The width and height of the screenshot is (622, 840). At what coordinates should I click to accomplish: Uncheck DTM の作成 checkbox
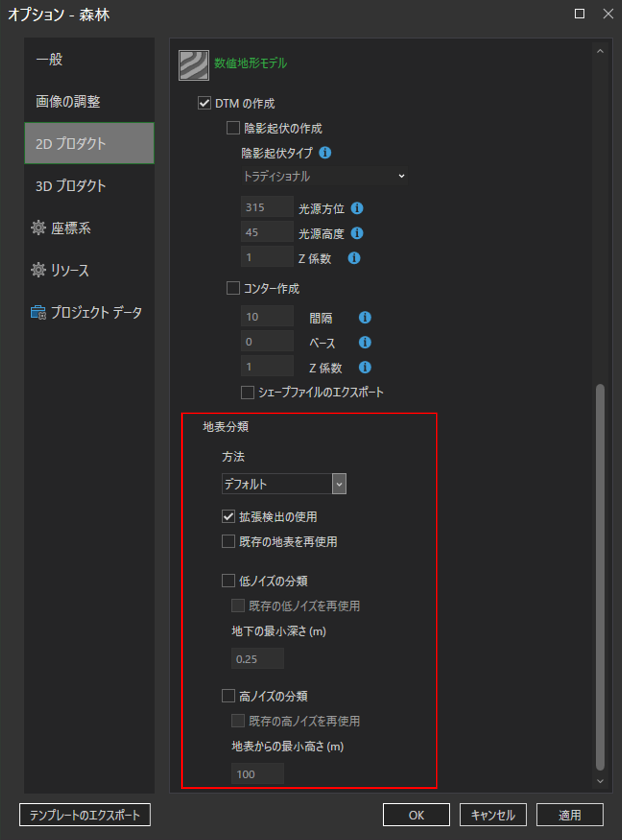click(x=204, y=103)
